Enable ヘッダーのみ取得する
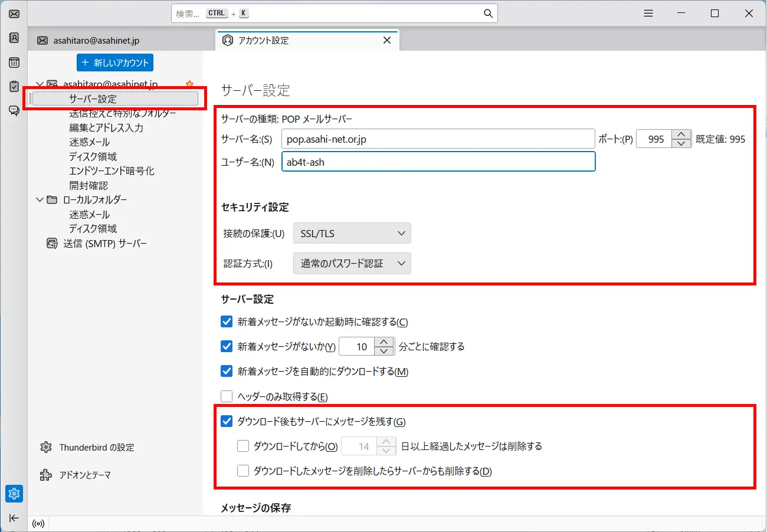The image size is (767, 532). point(227,396)
